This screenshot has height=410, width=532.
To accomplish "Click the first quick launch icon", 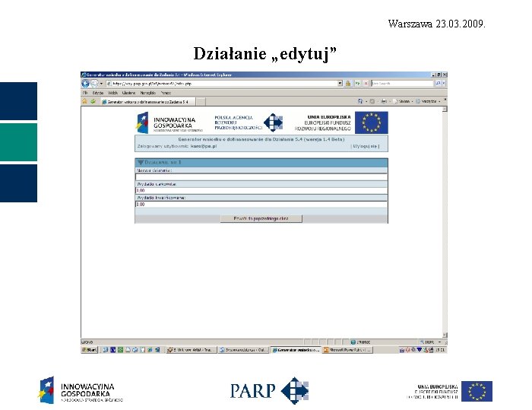I will click(105, 350).
